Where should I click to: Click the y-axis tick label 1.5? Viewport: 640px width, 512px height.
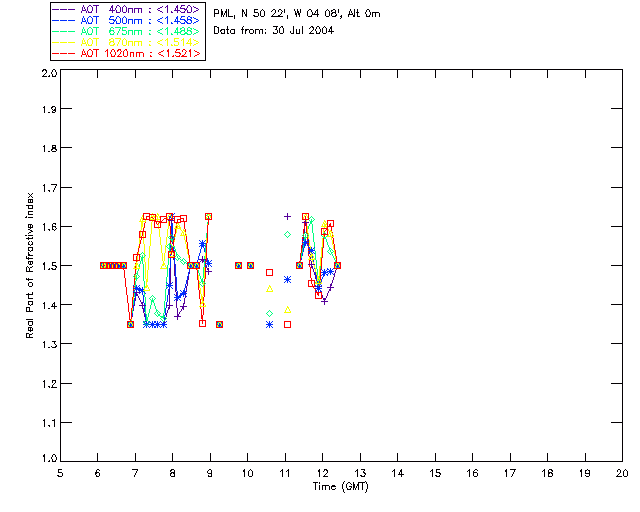(49, 266)
